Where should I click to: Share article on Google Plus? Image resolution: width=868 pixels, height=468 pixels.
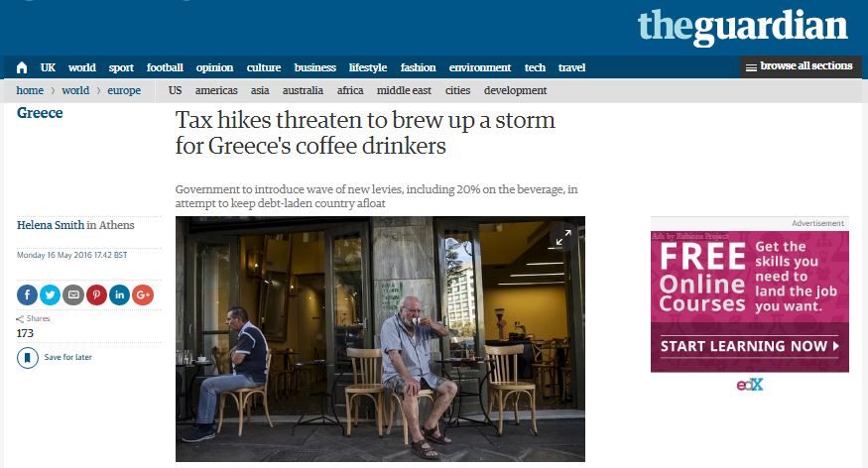point(143,294)
